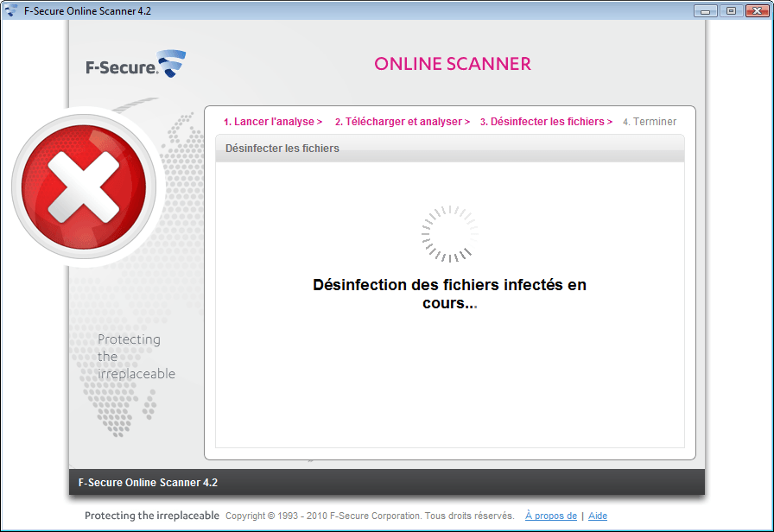Close the Online Scanner window
The height and width of the screenshot is (532, 774).
757,11
